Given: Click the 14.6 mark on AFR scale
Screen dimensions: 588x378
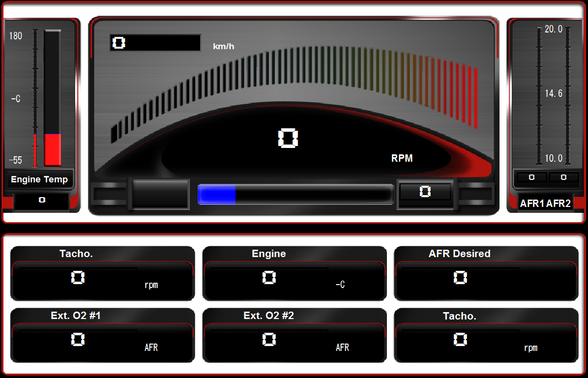Looking at the screenshot, I should click(553, 94).
